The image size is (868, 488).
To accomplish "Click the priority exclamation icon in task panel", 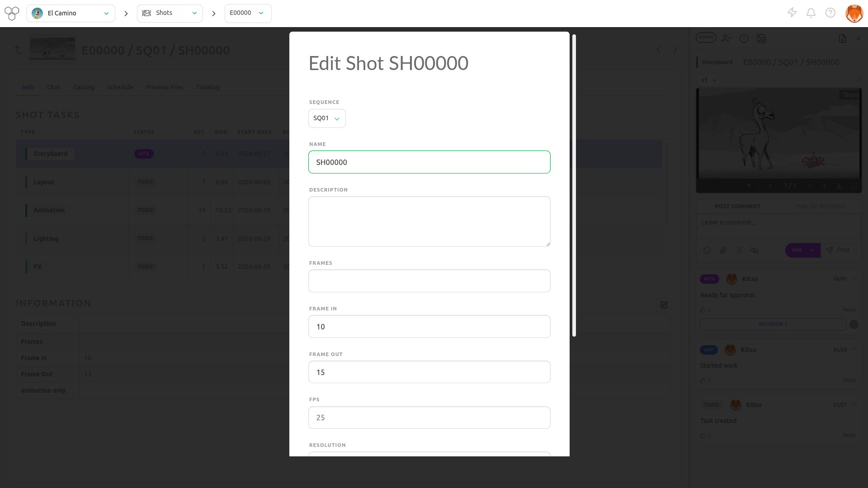I will 744,38.
